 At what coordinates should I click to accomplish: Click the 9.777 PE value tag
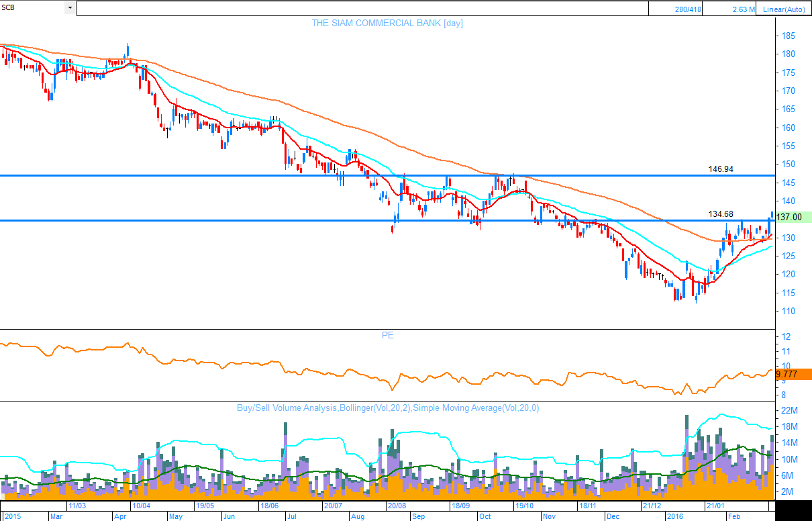coord(793,374)
